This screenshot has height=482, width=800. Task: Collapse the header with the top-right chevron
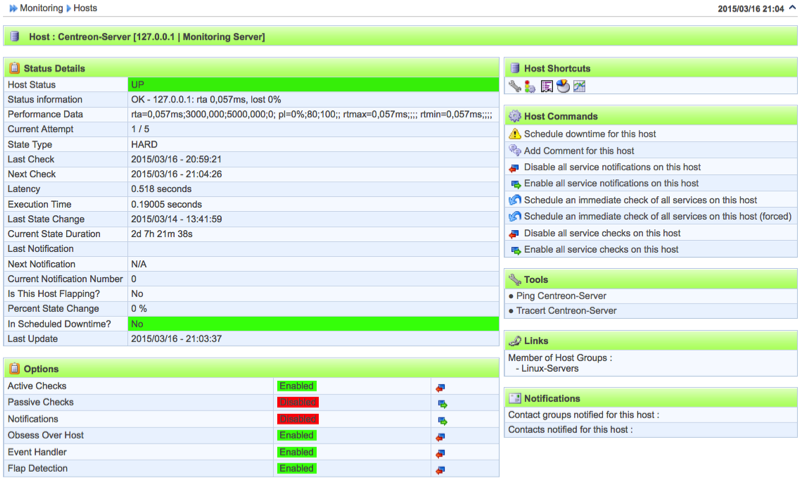coord(791,8)
